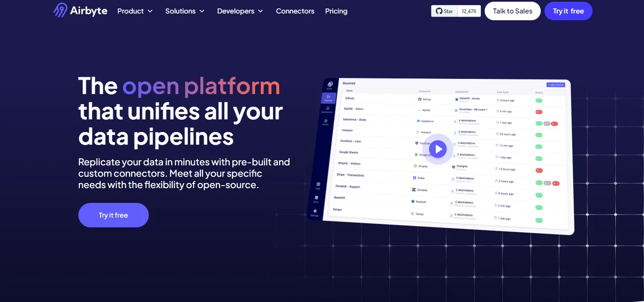
Task: Open the 12,476 star count link
Action: 469,11
